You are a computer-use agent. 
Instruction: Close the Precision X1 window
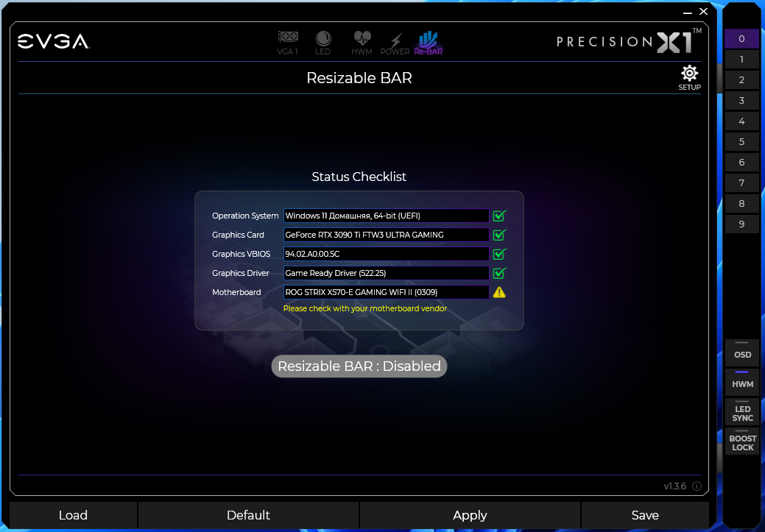(704, 11)
